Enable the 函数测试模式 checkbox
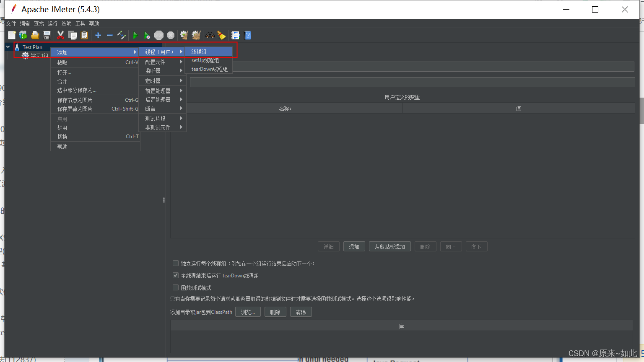Image resolution: width=644 pixels, height=362 pixels. pos(176,287)
